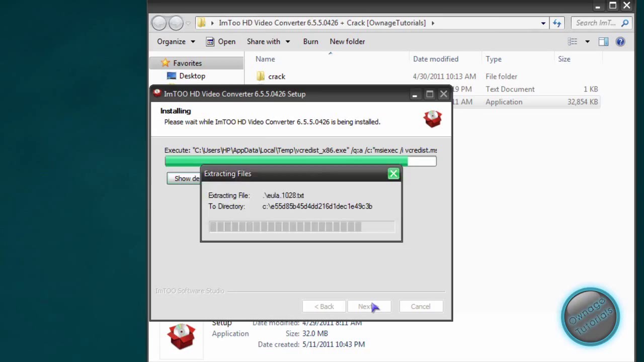Click the Next button in installer
644x362 pixels.
[369, 307]
